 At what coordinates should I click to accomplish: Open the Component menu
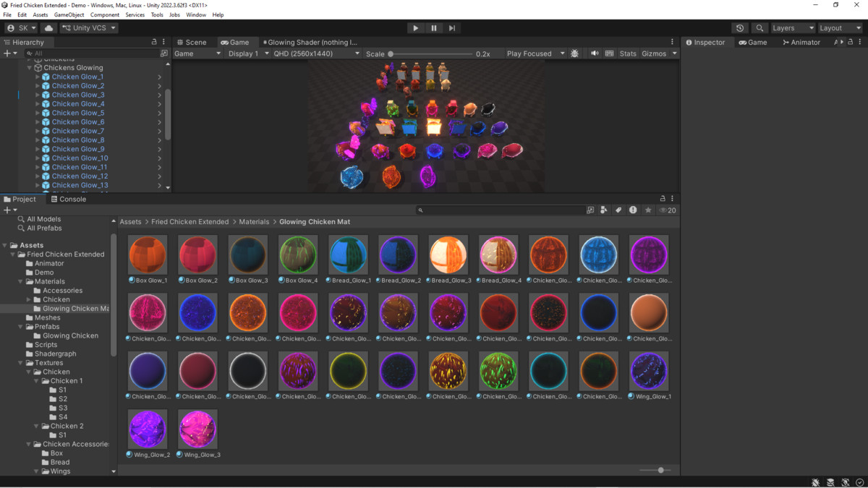105,14
